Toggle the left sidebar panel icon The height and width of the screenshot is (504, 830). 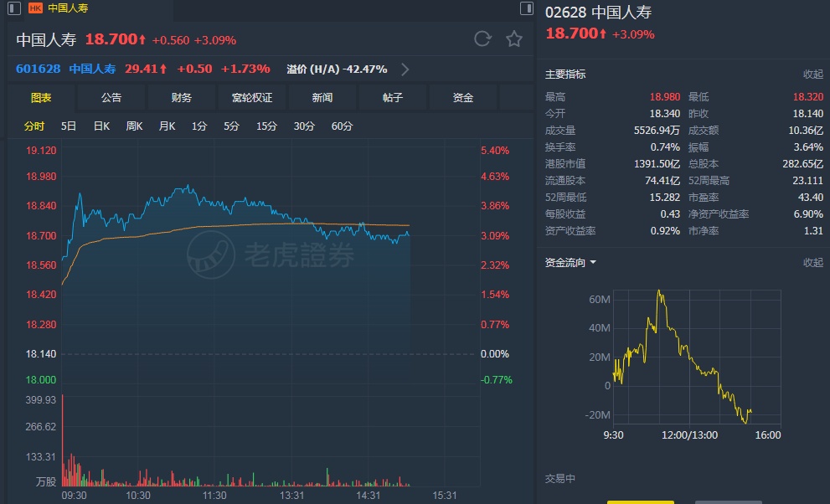(14, 8)
